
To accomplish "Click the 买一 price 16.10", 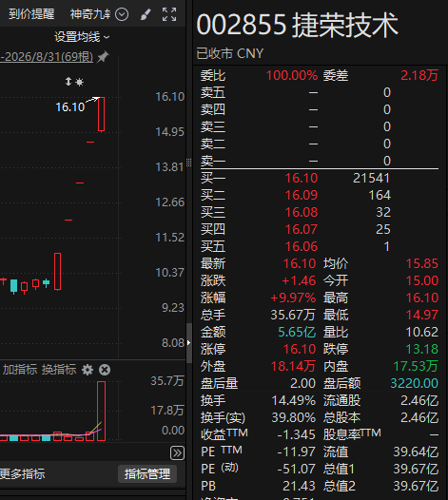I will [302, 178].
